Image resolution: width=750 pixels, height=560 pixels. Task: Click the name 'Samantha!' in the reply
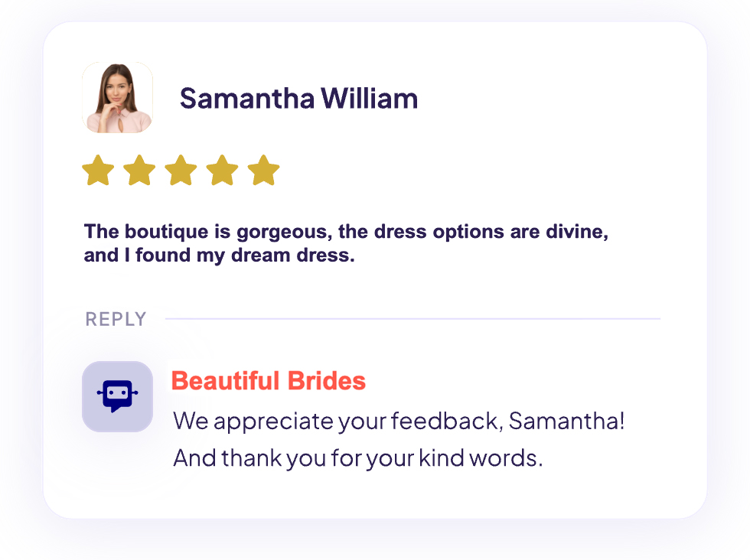click(567, 421)
